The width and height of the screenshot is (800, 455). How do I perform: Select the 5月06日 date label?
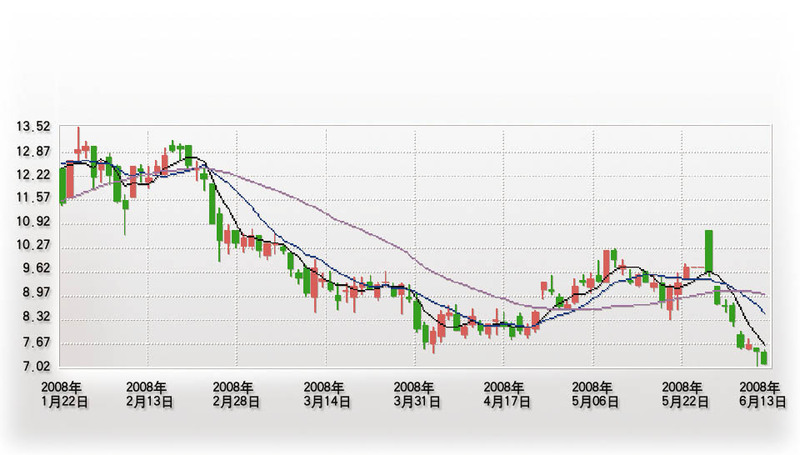593,401
